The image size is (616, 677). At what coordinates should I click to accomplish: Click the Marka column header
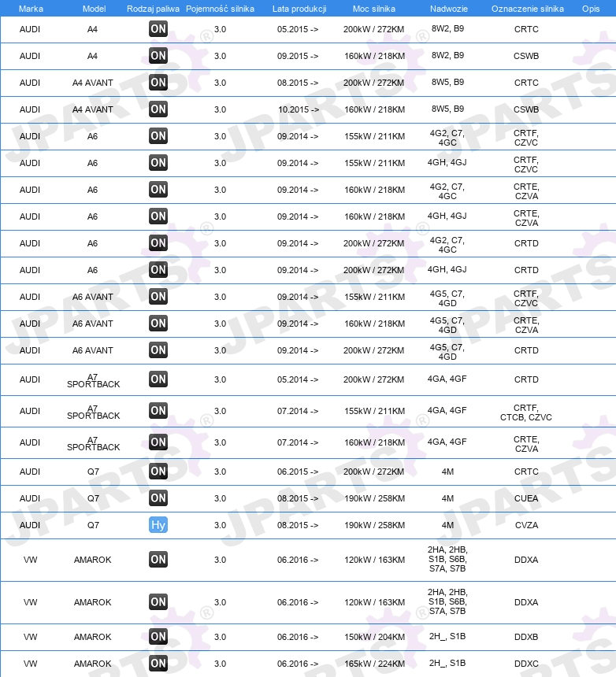pyautogui.click(x=31, y=9)
